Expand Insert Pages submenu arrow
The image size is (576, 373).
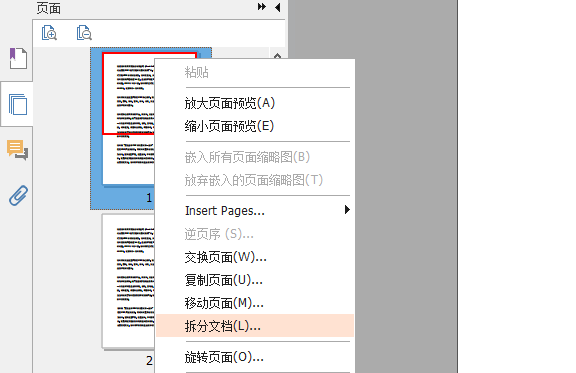[347, 210]
